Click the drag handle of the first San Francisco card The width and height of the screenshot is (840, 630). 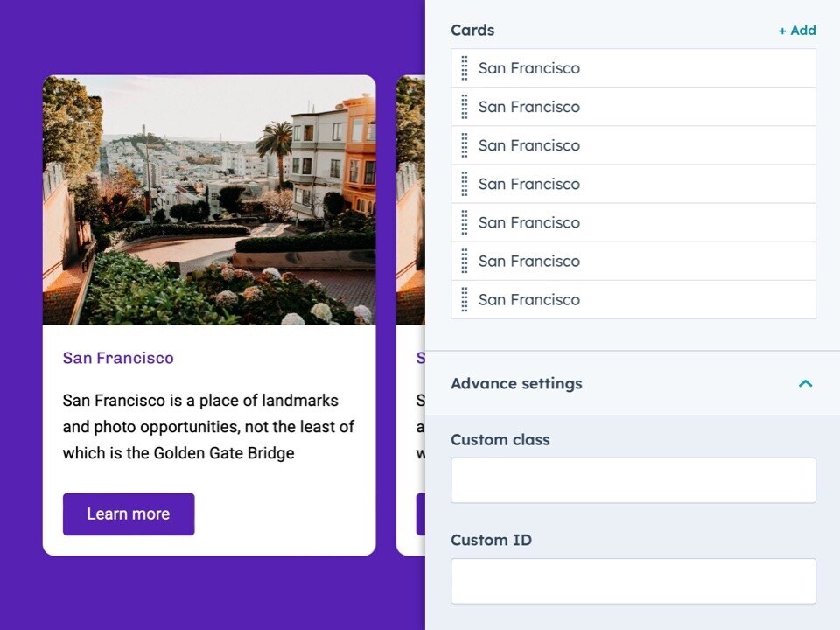[465, 68]
